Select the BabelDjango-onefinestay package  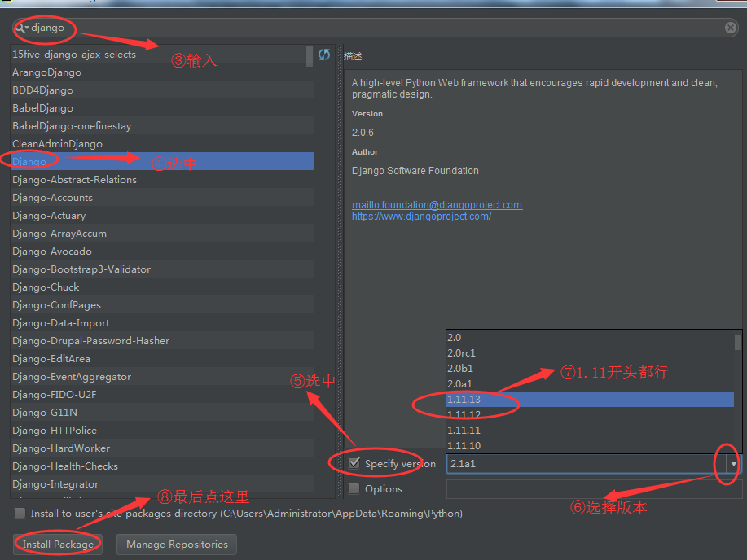[x=162, y=125]
